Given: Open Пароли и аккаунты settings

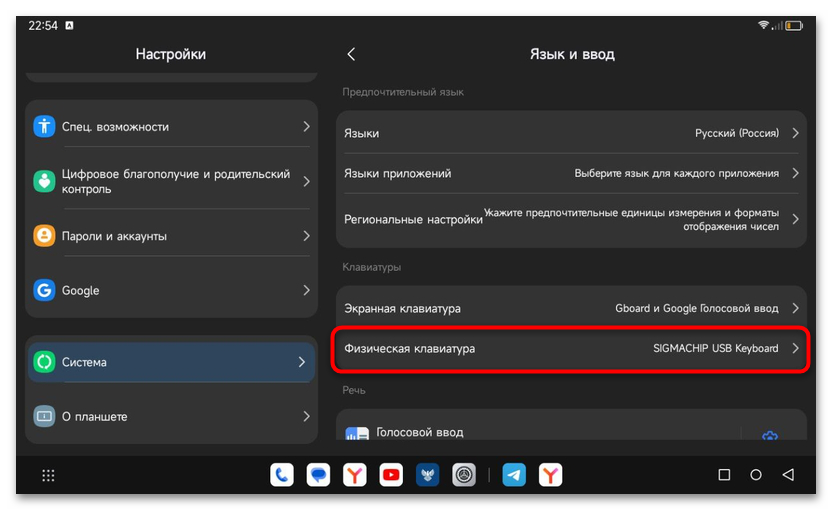Looking at the screenshot, I should tap(171, 236).
